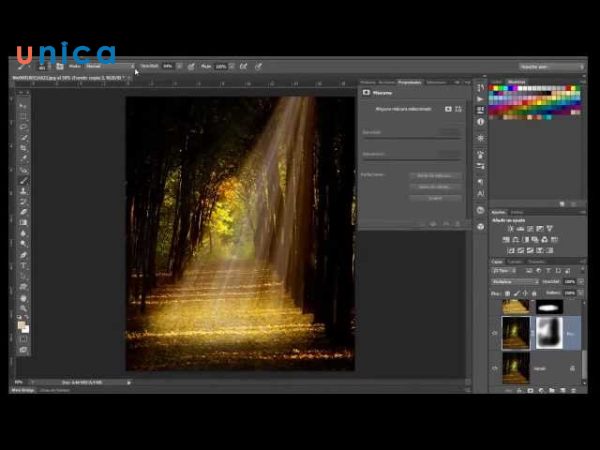600x450 pixels.
Task: Click the foreground color swatch in toolbox
Action: 21,324
